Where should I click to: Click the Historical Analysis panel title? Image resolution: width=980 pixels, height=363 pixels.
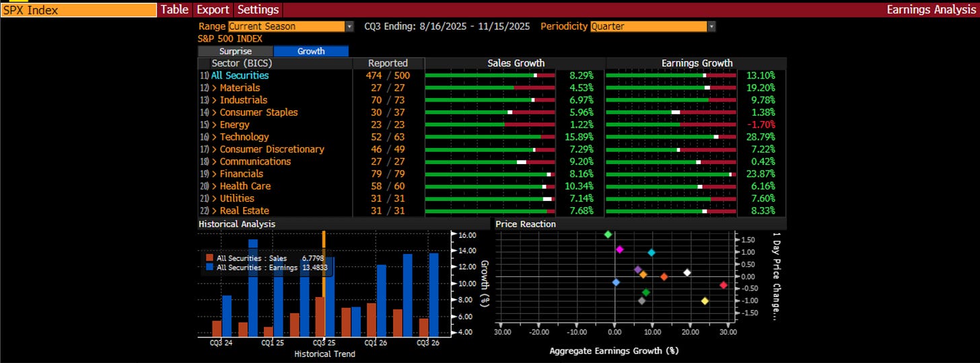(x=237, y=224)
